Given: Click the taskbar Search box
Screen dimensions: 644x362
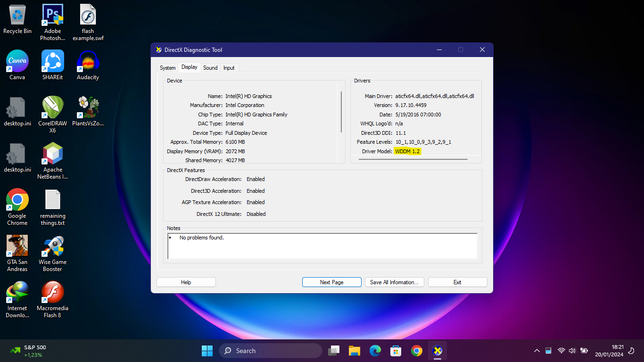Looking at the screenshot, I should (x=270, y=351).
